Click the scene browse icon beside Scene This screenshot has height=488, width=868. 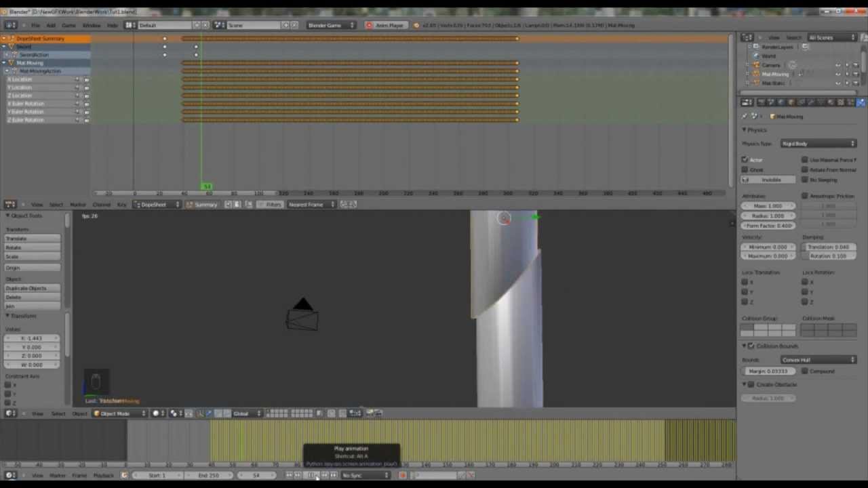click(x=220, y=25)
